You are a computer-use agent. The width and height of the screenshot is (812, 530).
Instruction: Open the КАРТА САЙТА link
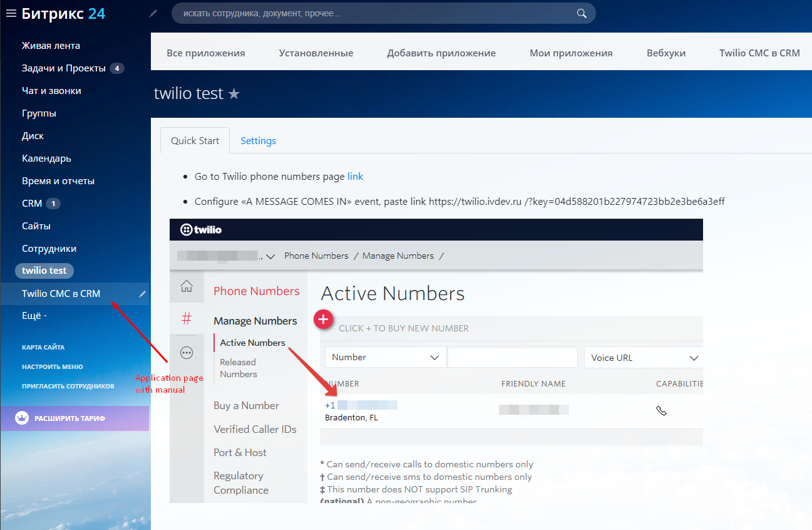(x=43, y=347)
